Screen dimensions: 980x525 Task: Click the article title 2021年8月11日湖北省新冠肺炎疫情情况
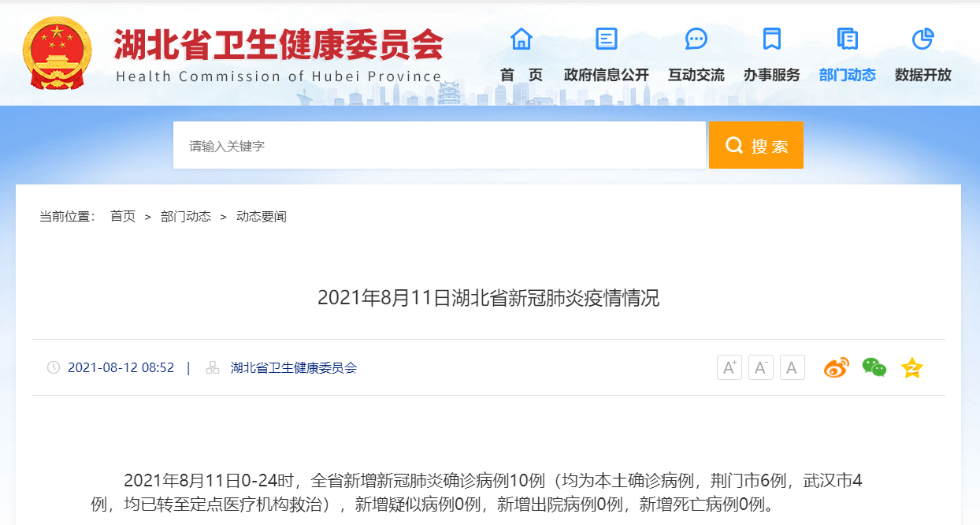(x=488, y=298)
